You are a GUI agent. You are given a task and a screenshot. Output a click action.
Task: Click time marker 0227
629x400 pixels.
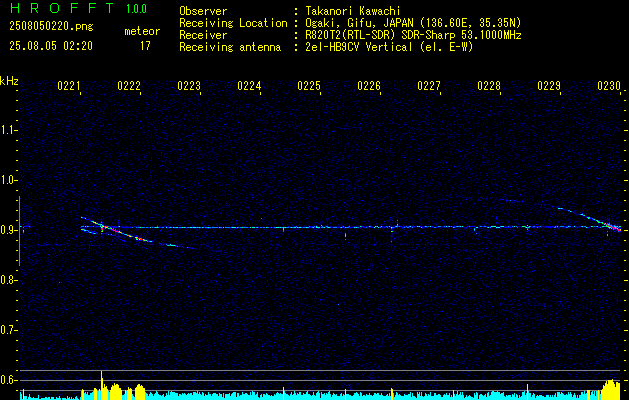(429, 86)
